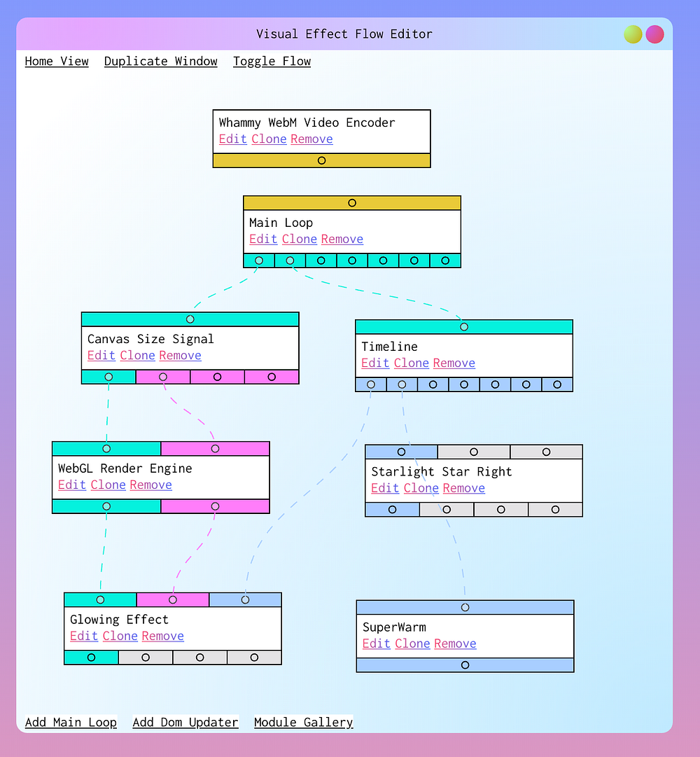The width and height of the screenshot is (700, 757).
Task: Click the blue input port on Starlight Star Right
Action: click(x=401, y=452)
